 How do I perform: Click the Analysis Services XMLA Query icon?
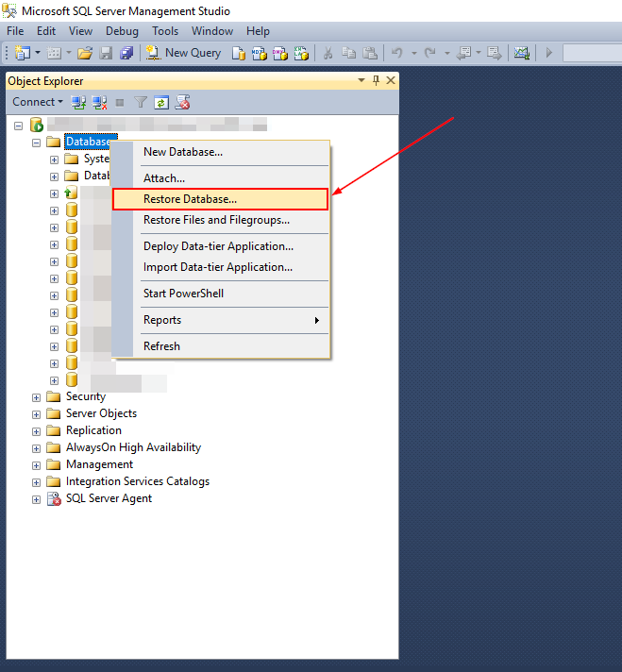pos(301,53)
